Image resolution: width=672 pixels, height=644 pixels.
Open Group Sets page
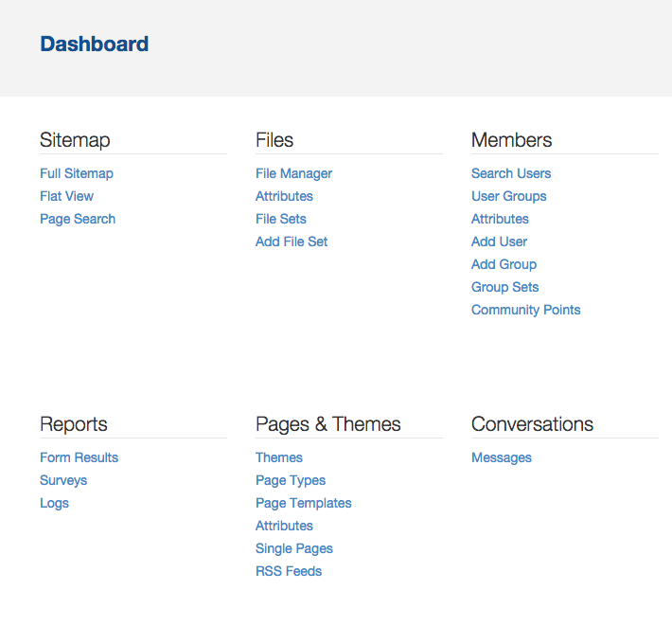point(504,287)
